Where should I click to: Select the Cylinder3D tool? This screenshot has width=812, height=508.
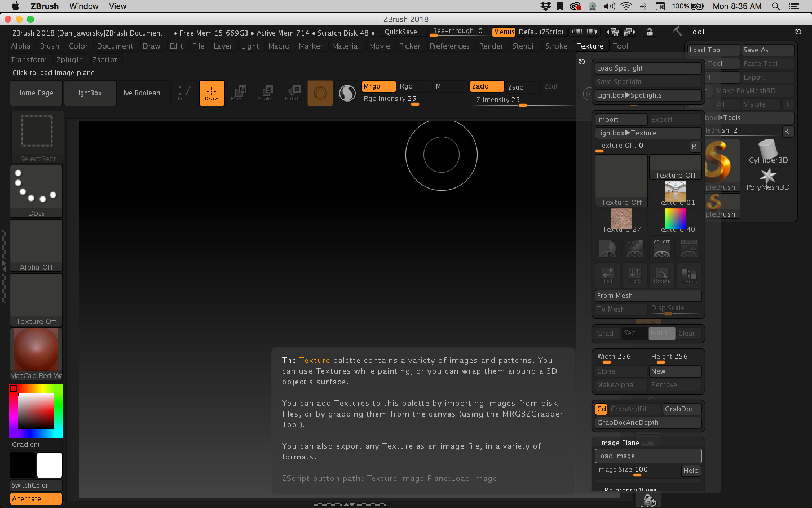click(768, 152)
